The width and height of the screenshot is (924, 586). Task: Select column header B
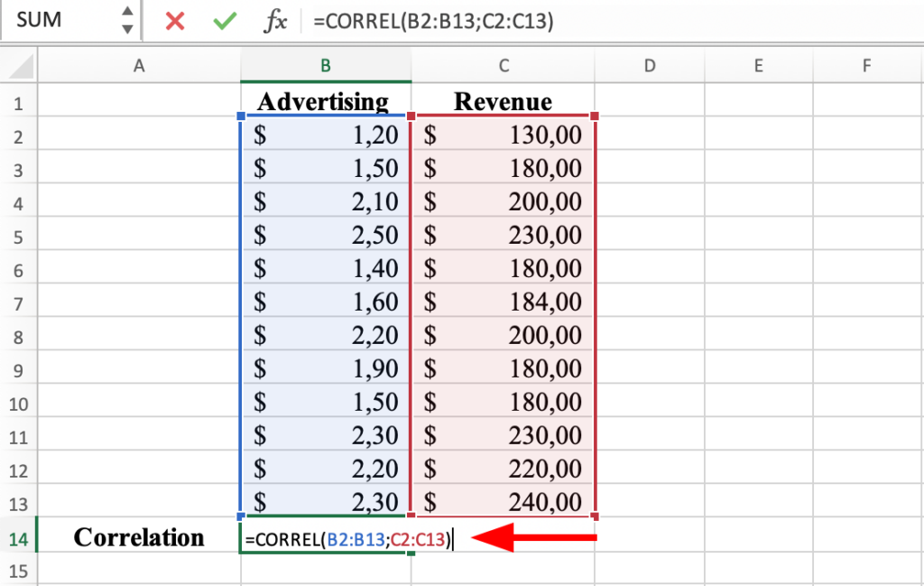pyautogui.click(x=326, y=65)
